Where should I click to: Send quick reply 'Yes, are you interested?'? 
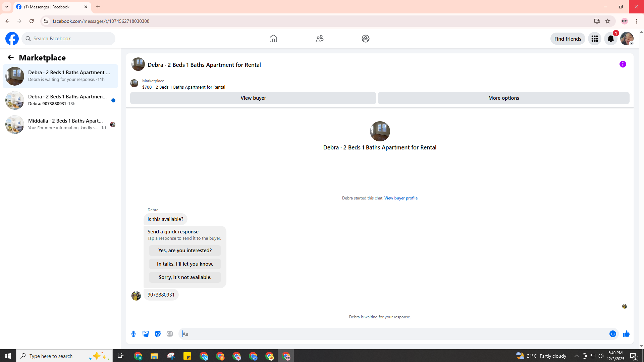pyautogui.click(x=185, y=251)
